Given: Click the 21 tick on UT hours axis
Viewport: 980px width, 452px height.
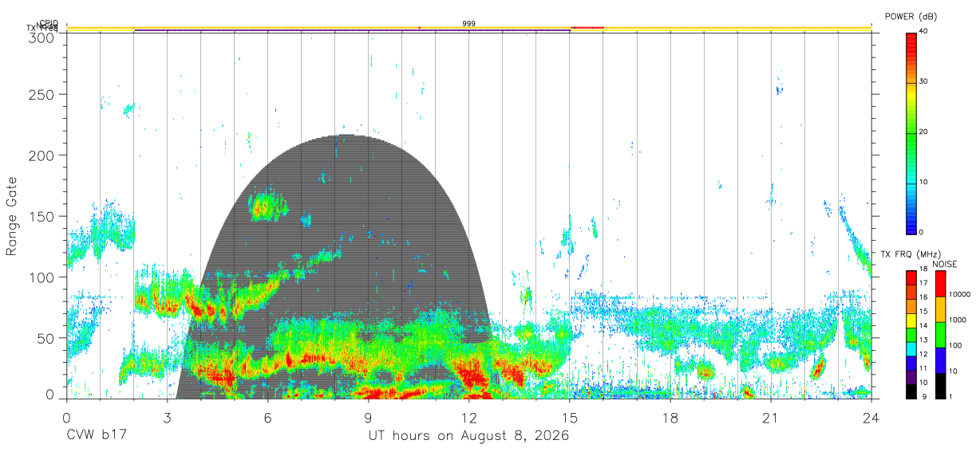Looking at the screenshot, I should click(771, 418).
